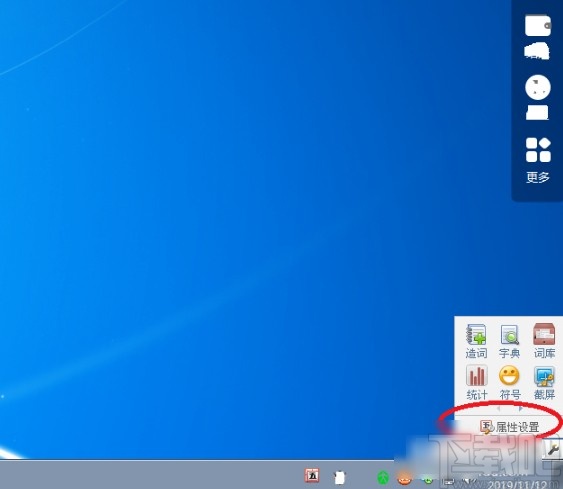Viewport: 563px width, 489px height.
Task: Open the 词库 lexicon manager
Action: (544, 341)
